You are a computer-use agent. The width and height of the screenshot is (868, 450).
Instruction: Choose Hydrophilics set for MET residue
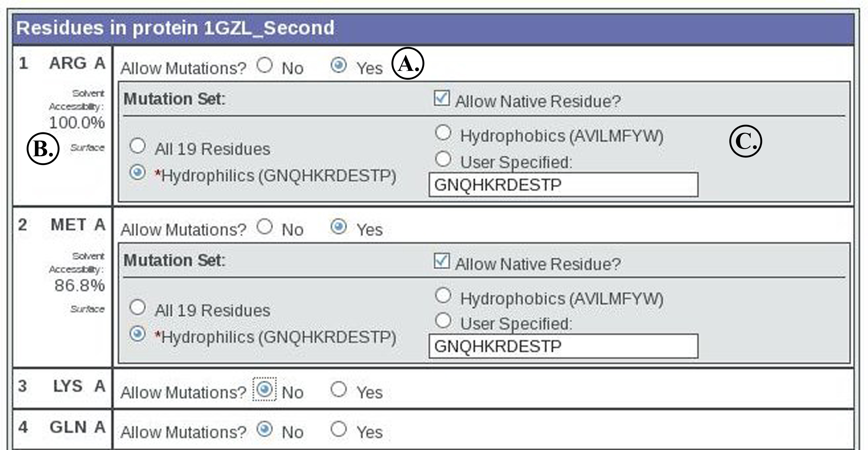(x=137, y=334)
